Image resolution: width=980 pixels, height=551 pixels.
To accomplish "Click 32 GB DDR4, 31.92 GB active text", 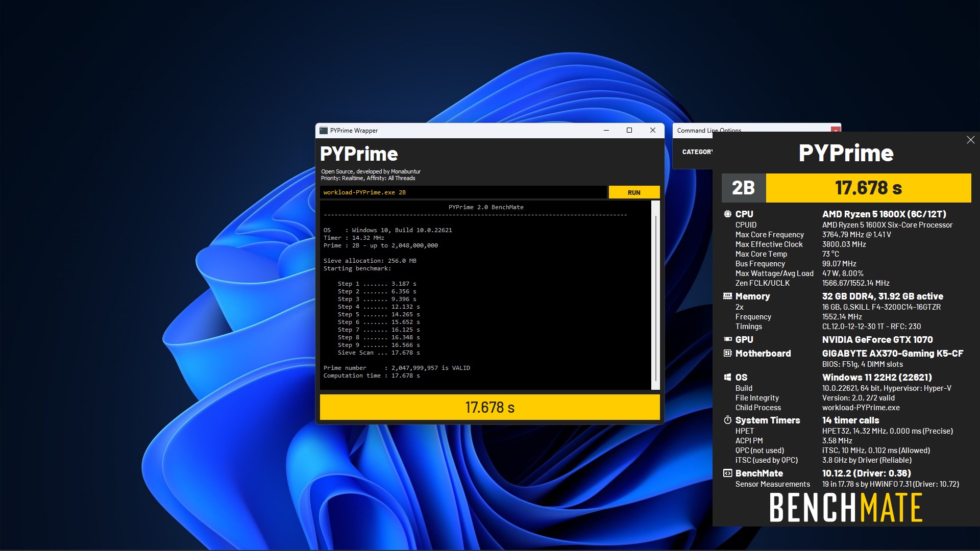I will click(883, 296).
